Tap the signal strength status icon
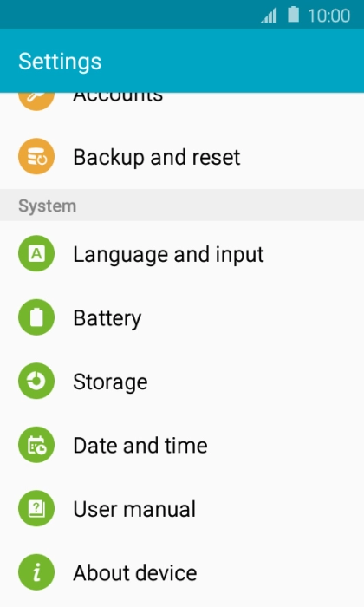This screenshot has height=607, width=364. point(269,16)
